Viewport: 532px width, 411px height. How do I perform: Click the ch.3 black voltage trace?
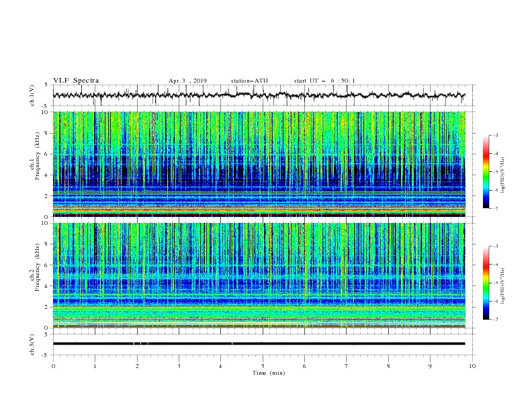tap(259, 344)
